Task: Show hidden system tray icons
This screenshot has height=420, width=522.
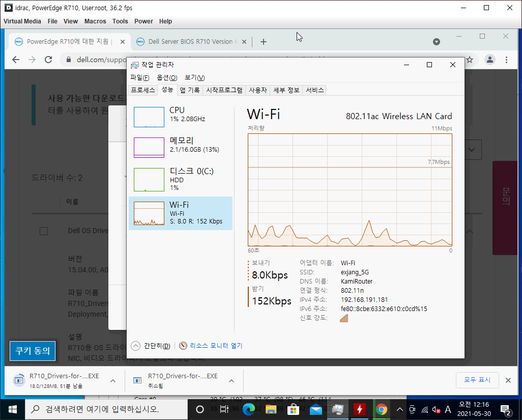Action: (400, 409)
